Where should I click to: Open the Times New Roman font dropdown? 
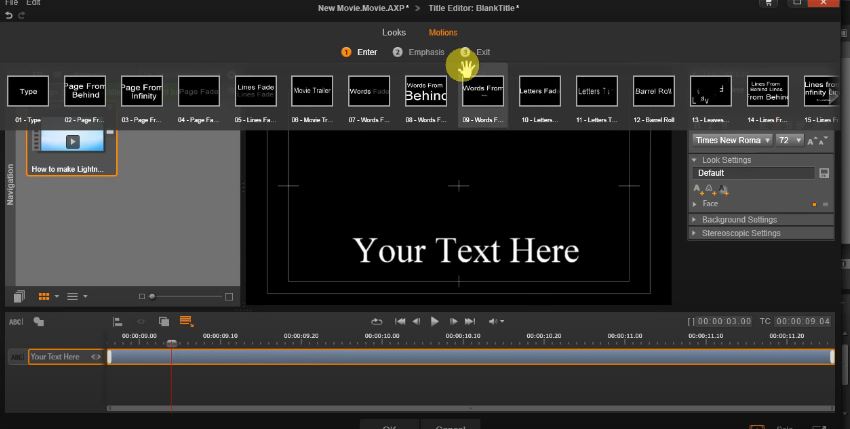coord(732,140)
